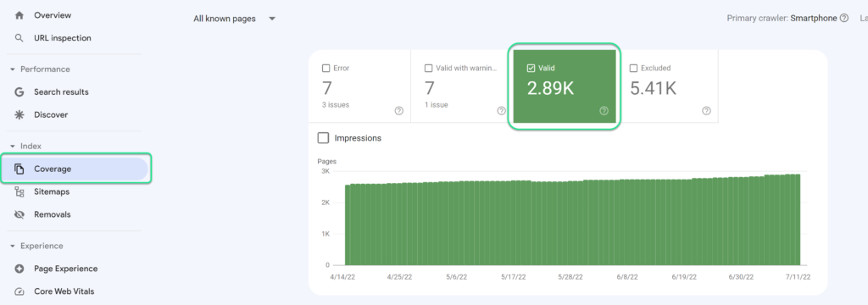Enable the Error checkbox
This screenshot has height=305, width=868.
pyautogui.click(x=326, y=69)
